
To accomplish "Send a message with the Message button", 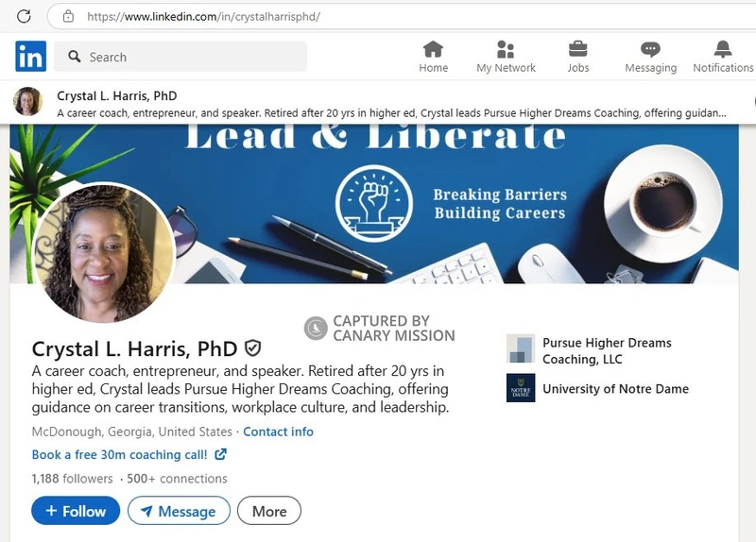I will [179, 511].
